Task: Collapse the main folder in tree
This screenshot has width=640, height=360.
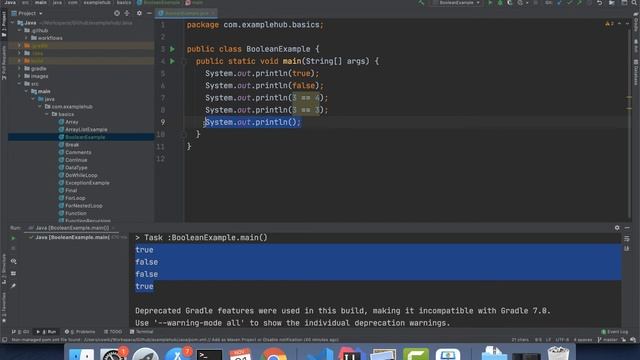Action: click(27, 91)
